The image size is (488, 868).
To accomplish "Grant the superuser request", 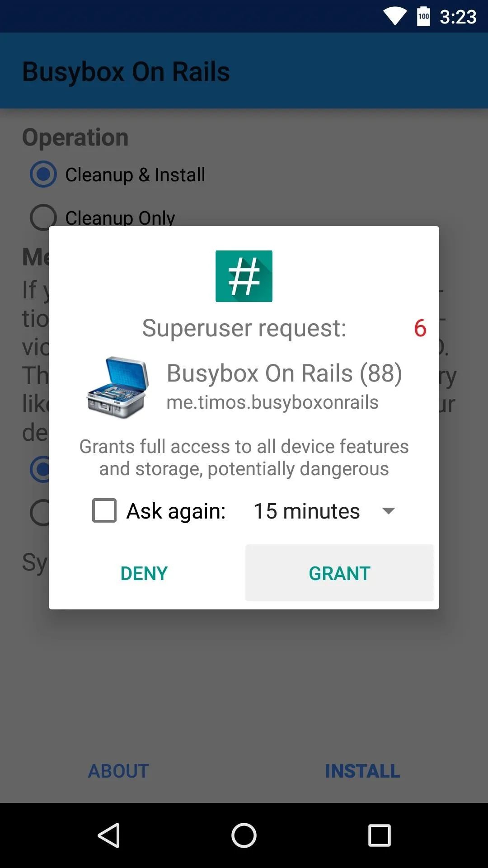I will tap(339, 573).
